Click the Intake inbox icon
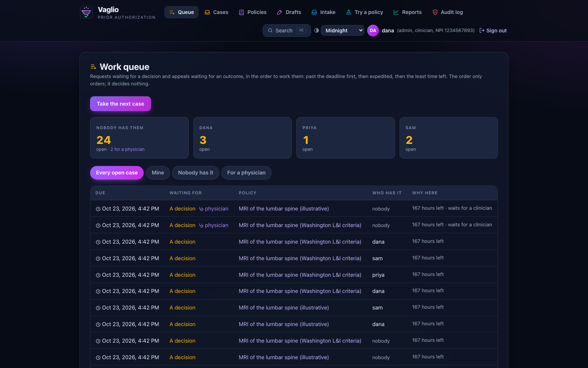Image resolution: width=588 pixels, height=368 pixels. point(314,12)
